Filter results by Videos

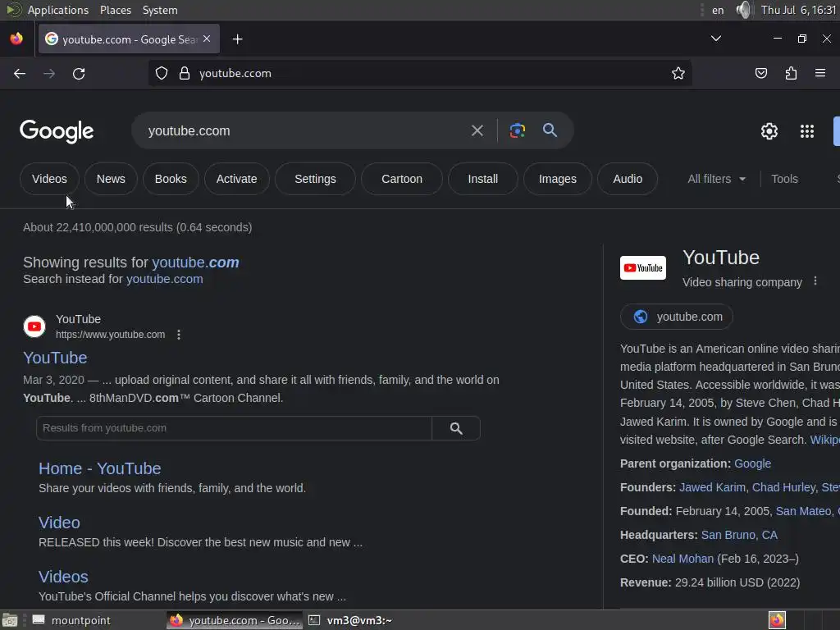click(x=49, y=179)
